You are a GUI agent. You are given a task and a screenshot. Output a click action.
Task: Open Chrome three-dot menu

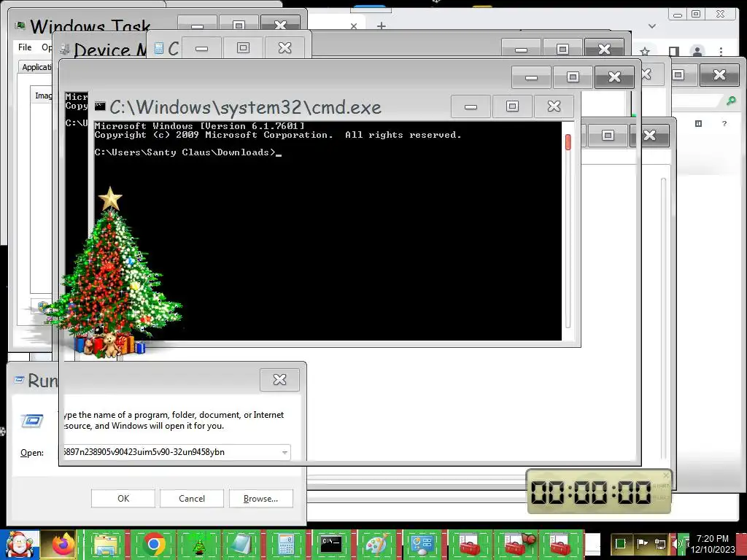tap(721, 51)
